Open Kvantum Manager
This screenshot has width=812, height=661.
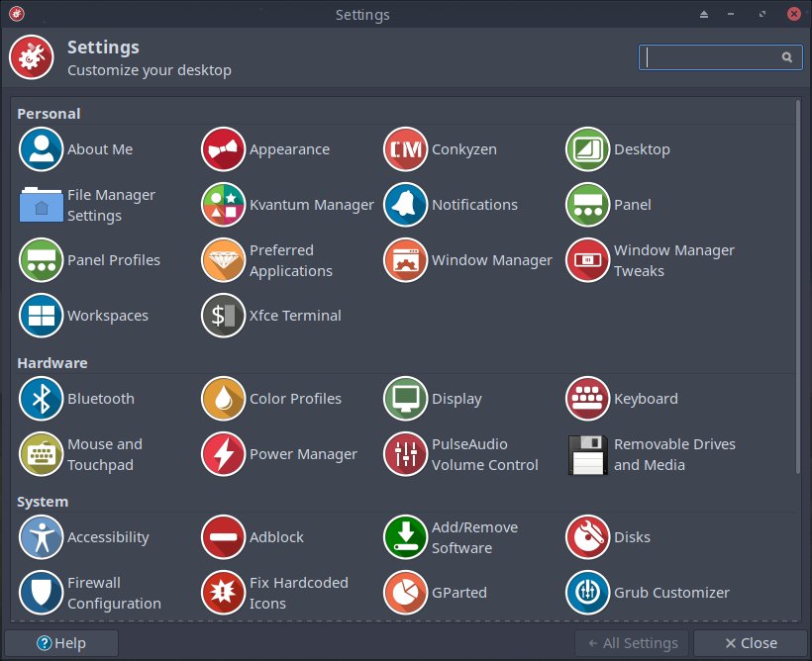click(x=223, y=205)
